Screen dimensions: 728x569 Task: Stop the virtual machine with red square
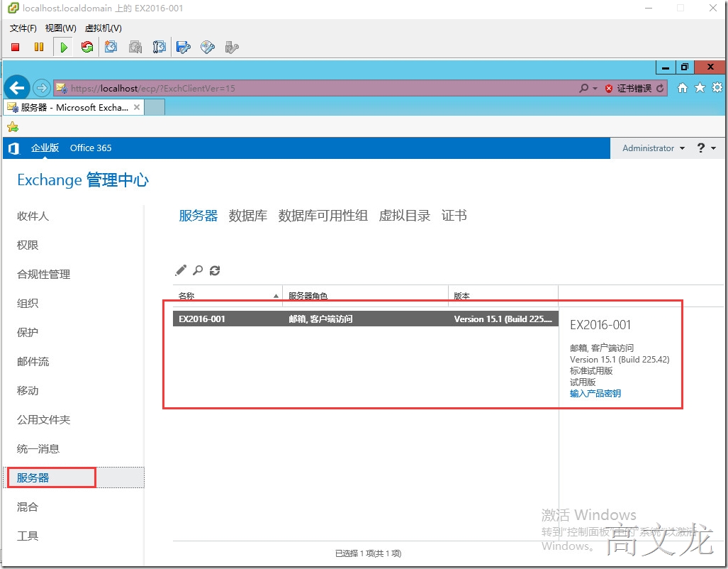pos(16,47)
